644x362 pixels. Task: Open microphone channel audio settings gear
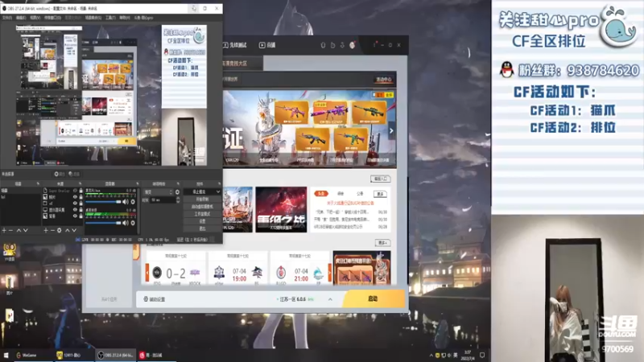point(133,202)
